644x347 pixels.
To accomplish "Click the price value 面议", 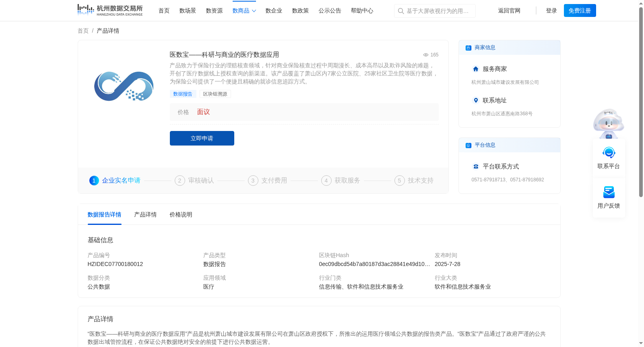I will point(204,112).
